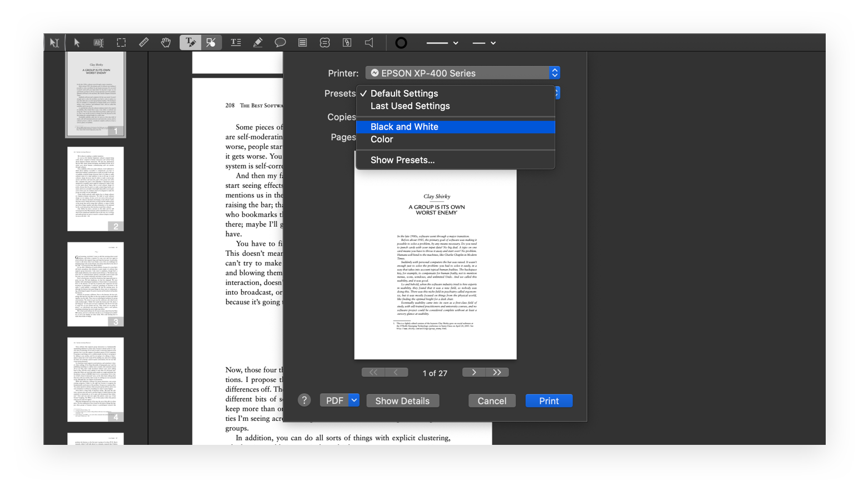Open the line thickness dropdown

point(442,43)
